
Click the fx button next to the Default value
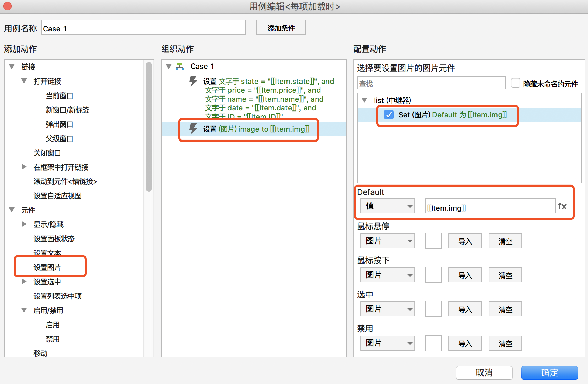(x=562, y=206)
